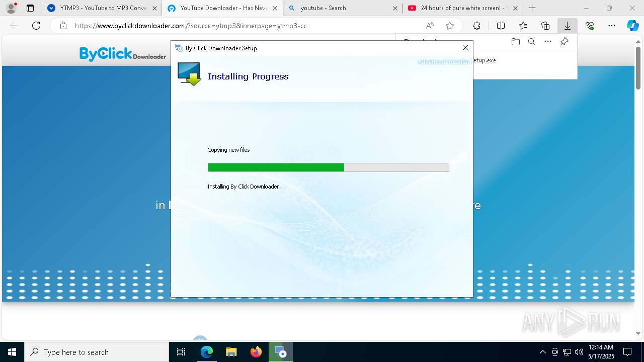Close the 24 hours white screen tab

pos(515,8)
